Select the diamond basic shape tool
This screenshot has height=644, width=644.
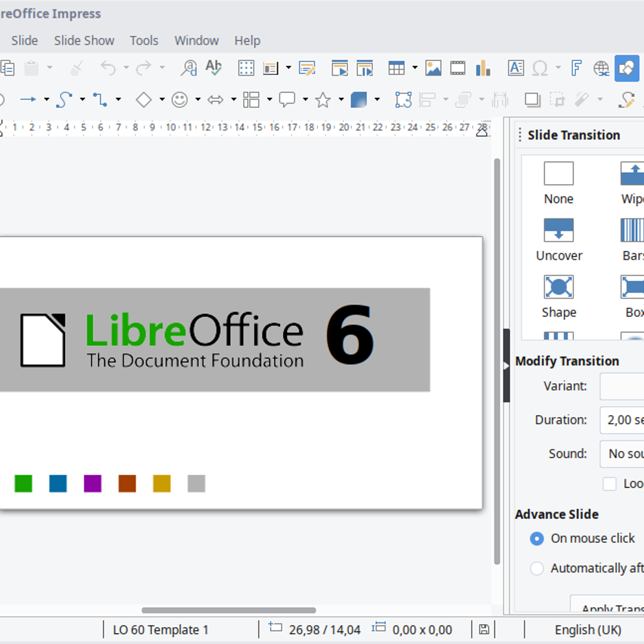coord(144,99)
